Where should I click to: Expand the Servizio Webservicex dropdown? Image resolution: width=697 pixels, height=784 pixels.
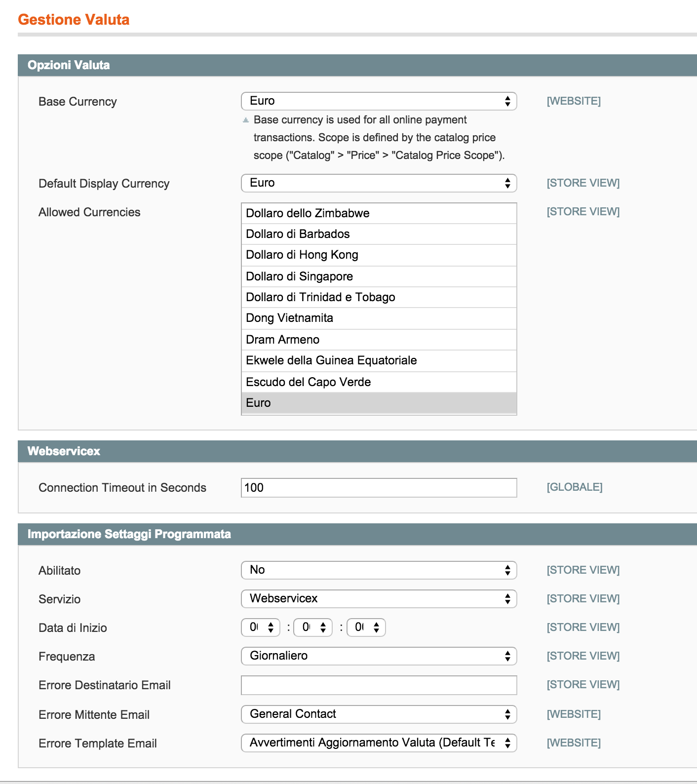click(378, 599)
